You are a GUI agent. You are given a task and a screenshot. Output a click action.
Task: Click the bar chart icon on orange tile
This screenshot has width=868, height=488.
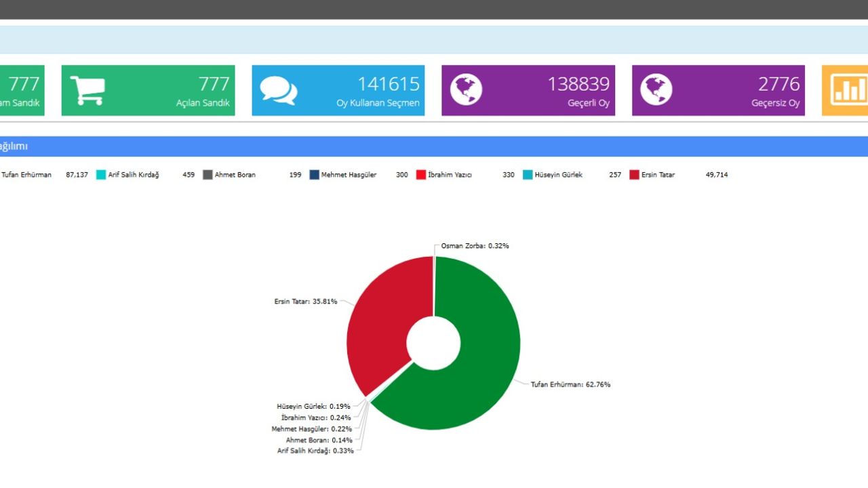(x=849, y=90)
